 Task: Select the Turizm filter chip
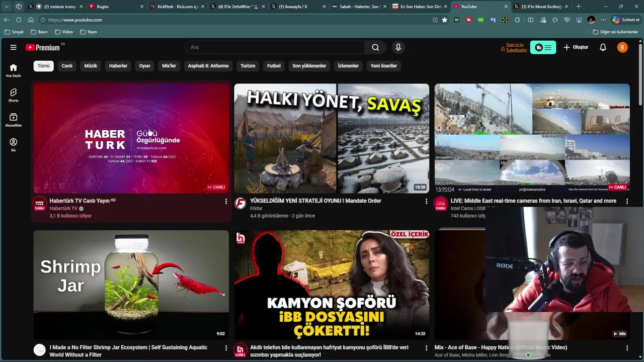click(248, 66)
